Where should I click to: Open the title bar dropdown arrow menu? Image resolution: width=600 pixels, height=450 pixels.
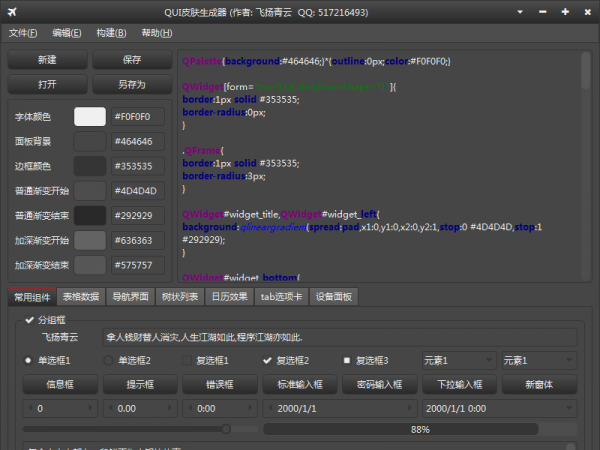click(x=523, y=12)
